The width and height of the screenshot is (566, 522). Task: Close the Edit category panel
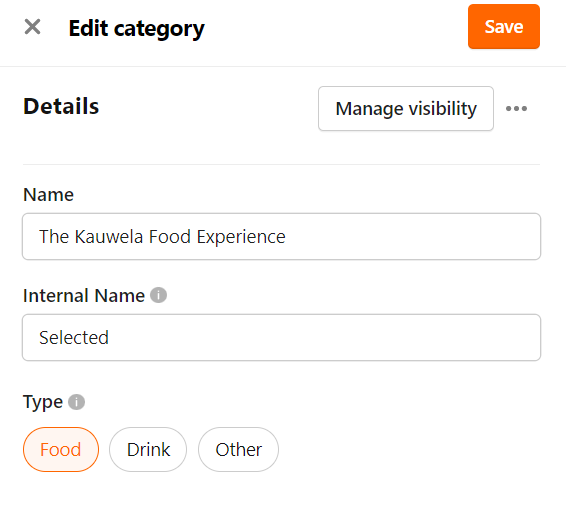tap(32, 27)
